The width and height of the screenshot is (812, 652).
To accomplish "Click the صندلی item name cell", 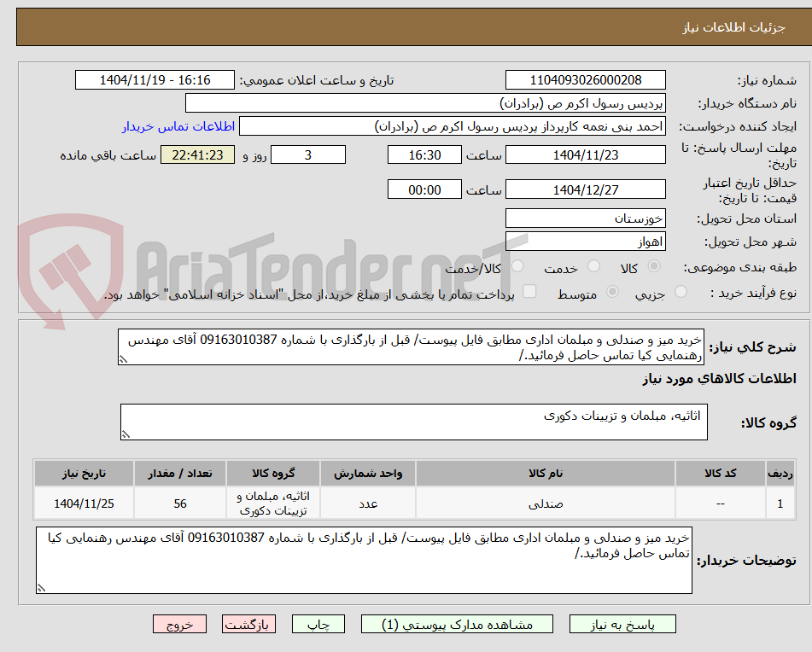I will pos(546,504).
